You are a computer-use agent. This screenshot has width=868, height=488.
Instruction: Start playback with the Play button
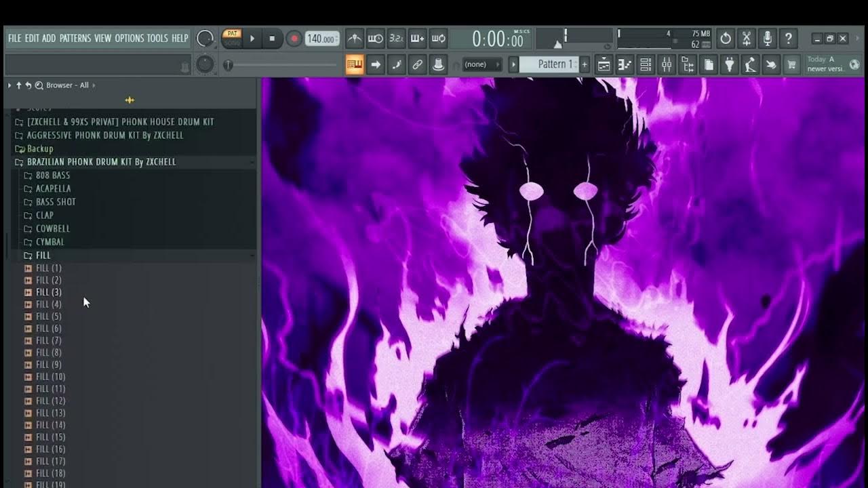point(252,39)
